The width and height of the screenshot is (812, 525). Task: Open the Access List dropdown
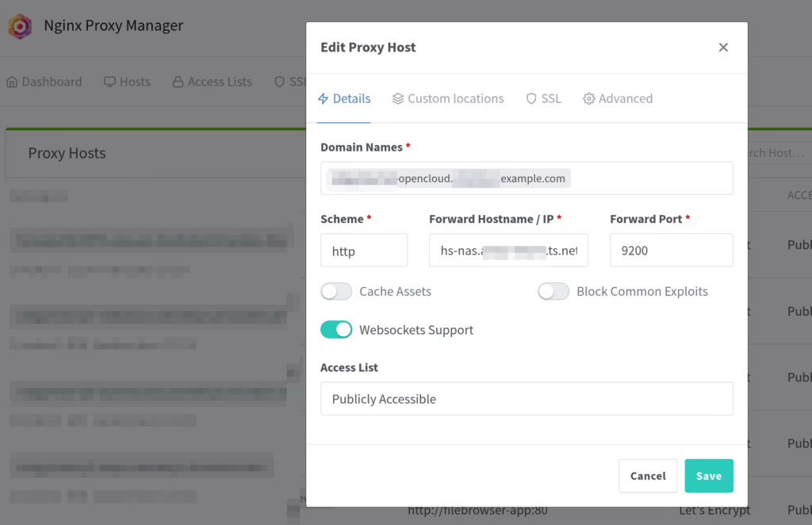(527, 399)
